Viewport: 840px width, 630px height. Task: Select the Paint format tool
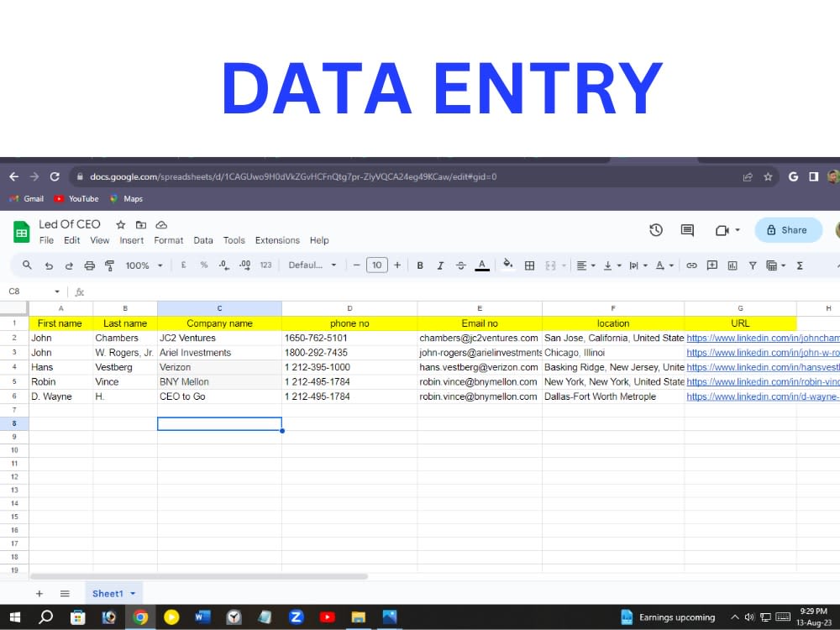coord(110,265)
